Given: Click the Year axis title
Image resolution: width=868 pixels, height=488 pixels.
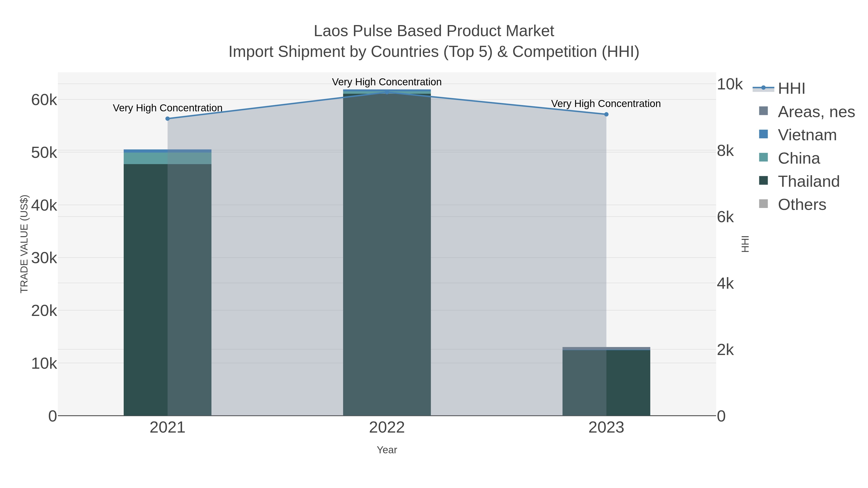Looking at the screenshot, I should coord(387,450).
